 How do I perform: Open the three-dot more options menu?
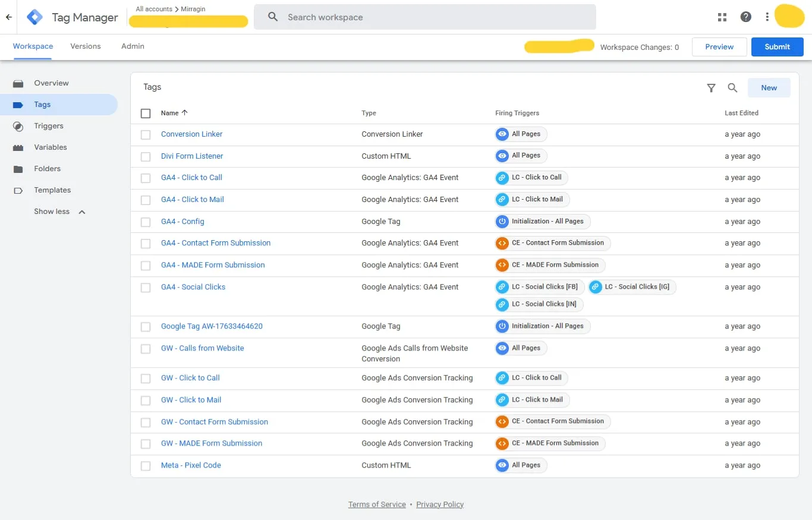pyautogui.click(x=767, y=17)
